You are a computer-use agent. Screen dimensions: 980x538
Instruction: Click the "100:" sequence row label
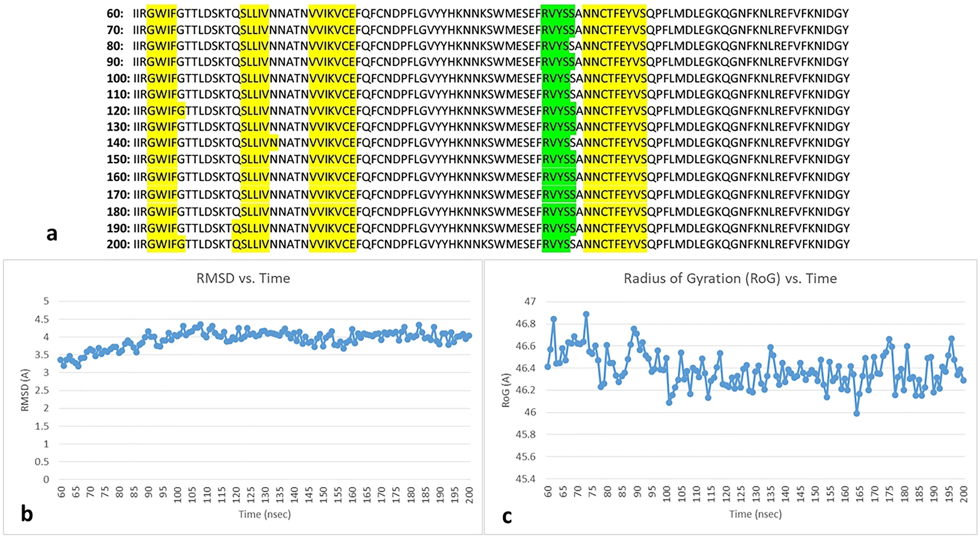point(119,78)
